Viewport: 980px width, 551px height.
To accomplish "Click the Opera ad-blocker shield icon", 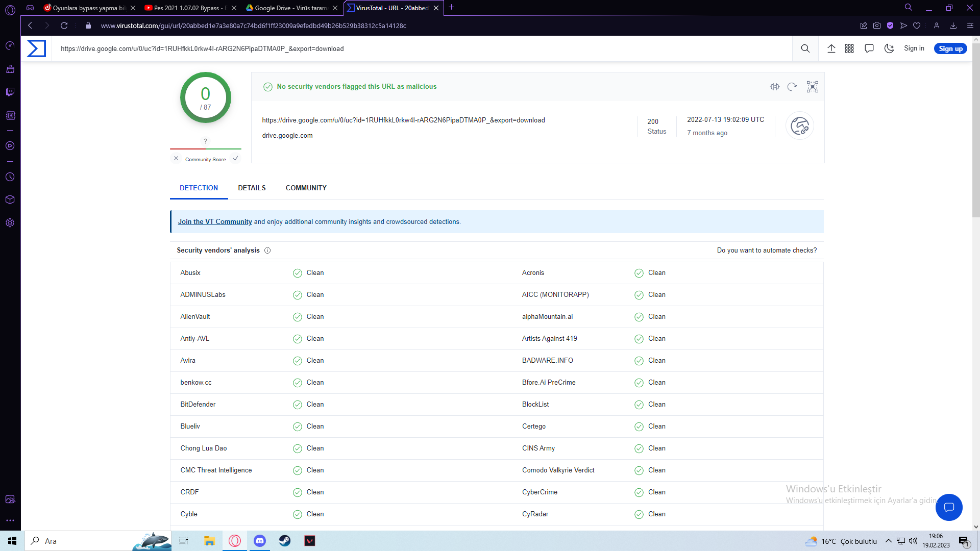I will click(x=890, y=26).
